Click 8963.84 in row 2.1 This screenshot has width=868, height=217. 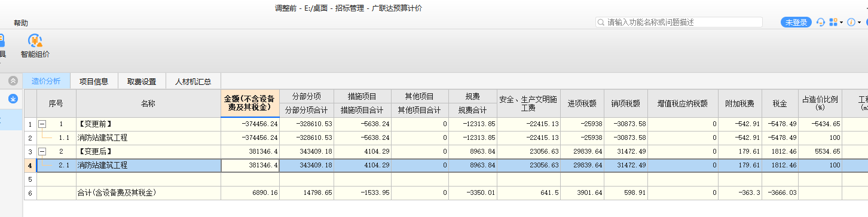472,166
